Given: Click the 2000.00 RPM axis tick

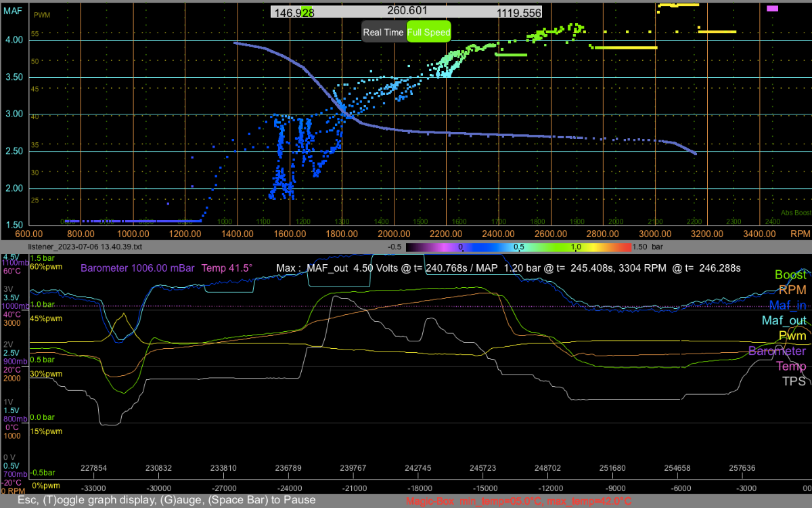Looking at the screenshot, I should [393, 233].
